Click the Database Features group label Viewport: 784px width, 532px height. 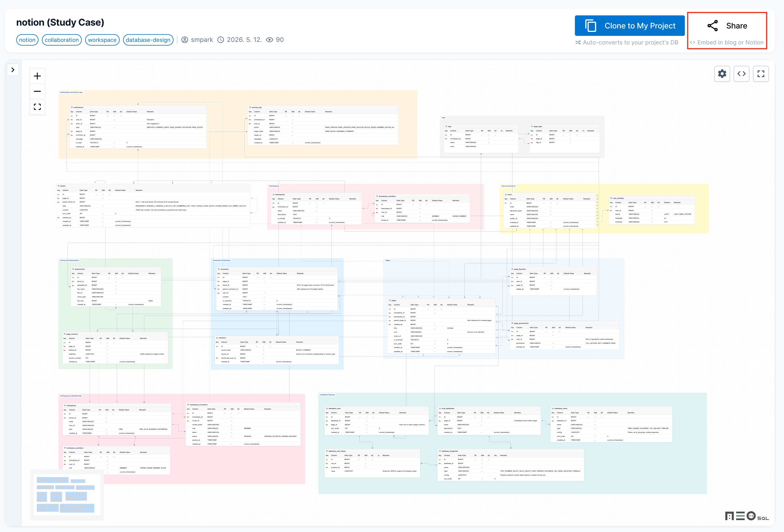tap(327, 395)
